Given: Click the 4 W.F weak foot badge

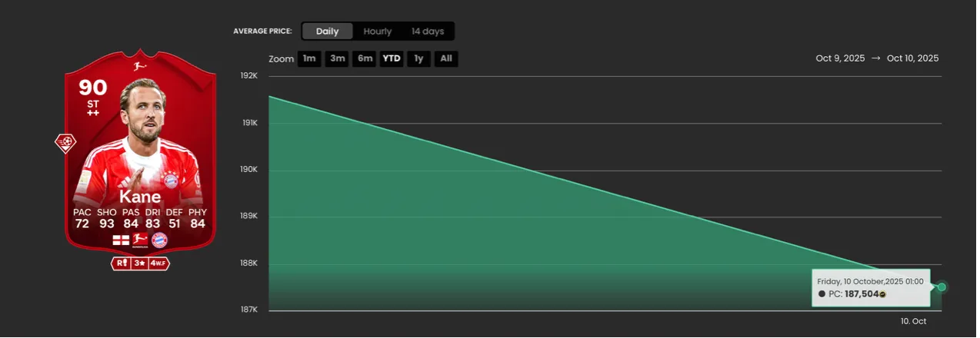Looking at the screenshot, I should click(159, 263).
